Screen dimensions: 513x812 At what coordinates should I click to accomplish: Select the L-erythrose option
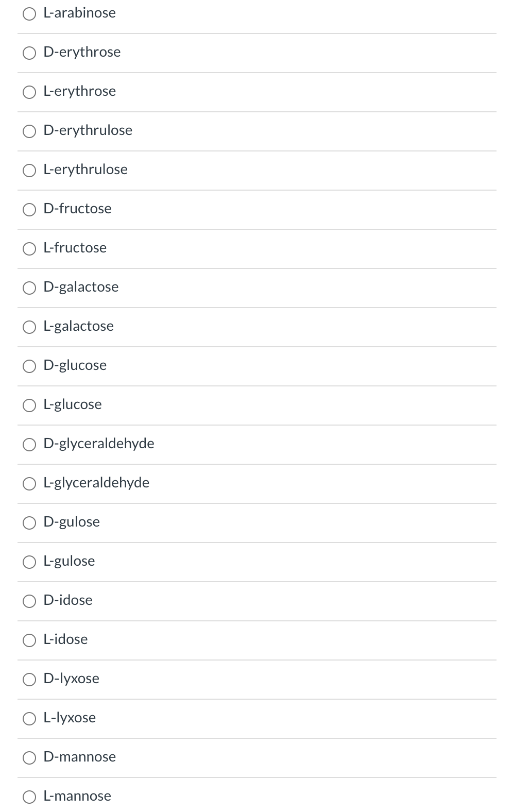coord(29,92)
